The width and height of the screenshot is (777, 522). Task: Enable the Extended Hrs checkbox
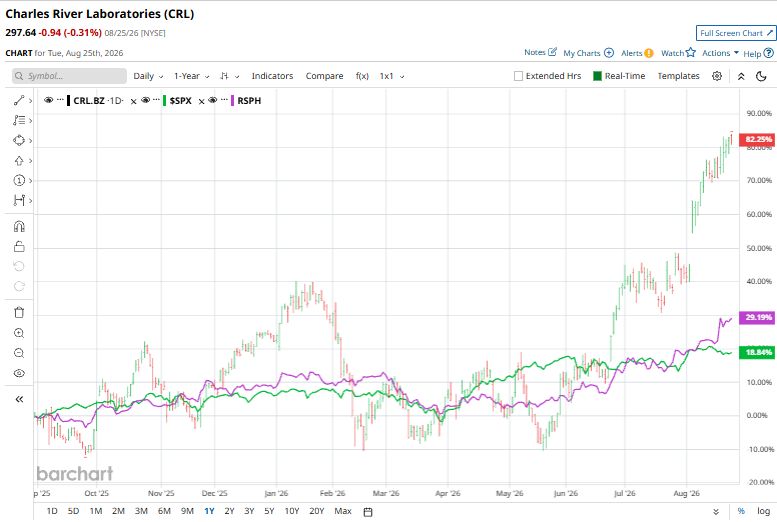coord(518,76)
